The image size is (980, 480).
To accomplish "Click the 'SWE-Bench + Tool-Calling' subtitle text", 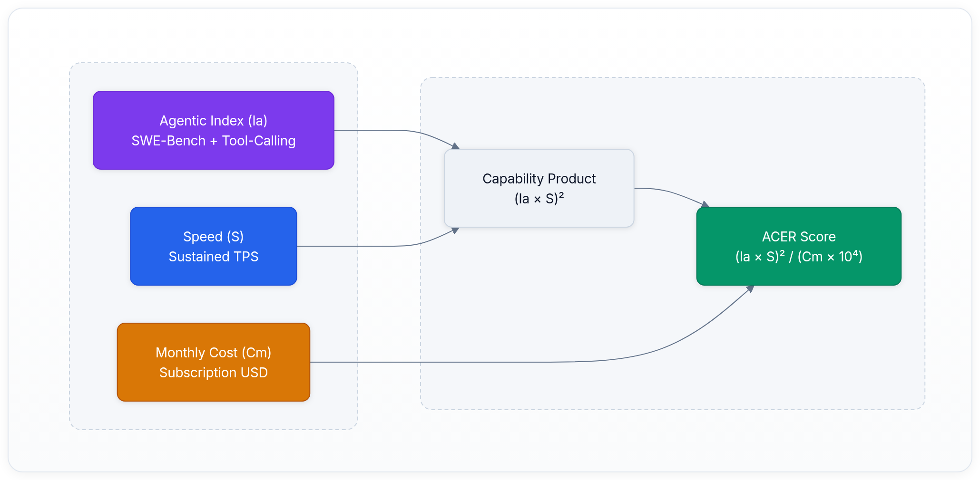I will pyautogui.click(x=213, y=141).
